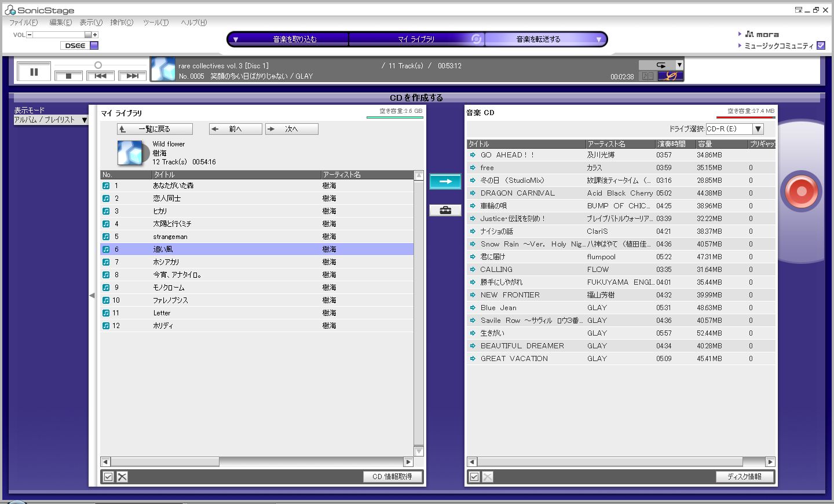This screenshot has height=504, width=834.
Task: Click the music note icon for ヒカリ
Action: pos(106,211)
